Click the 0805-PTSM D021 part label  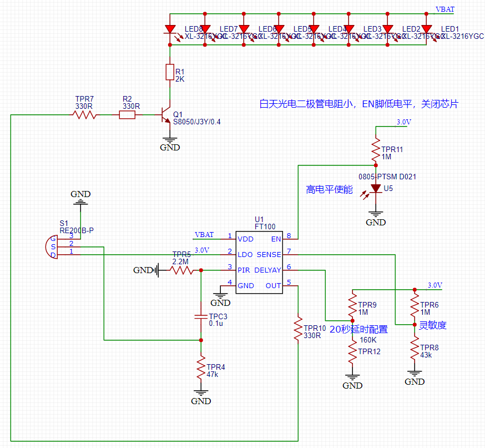[x=387, y=177]
